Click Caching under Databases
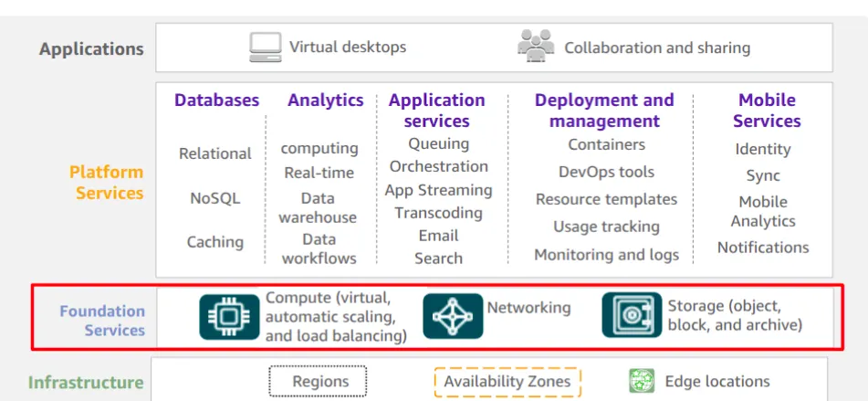This screenshot has width=868, height=401. [215, 242]
